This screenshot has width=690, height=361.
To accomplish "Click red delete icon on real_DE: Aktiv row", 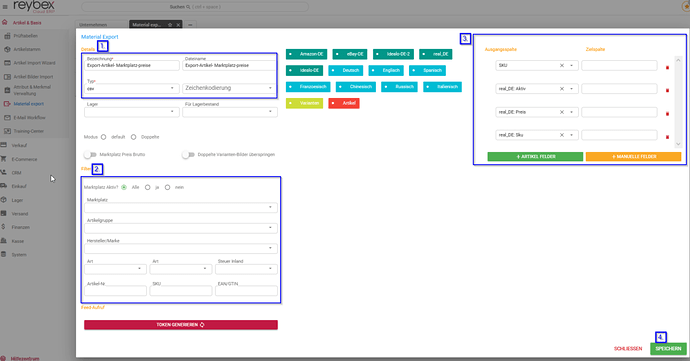I will (668, 91).
